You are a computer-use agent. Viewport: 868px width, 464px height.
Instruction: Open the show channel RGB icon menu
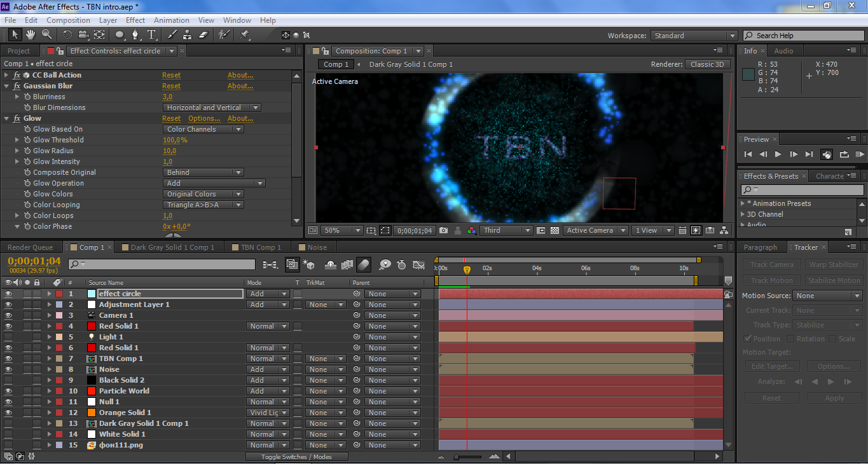472,231
